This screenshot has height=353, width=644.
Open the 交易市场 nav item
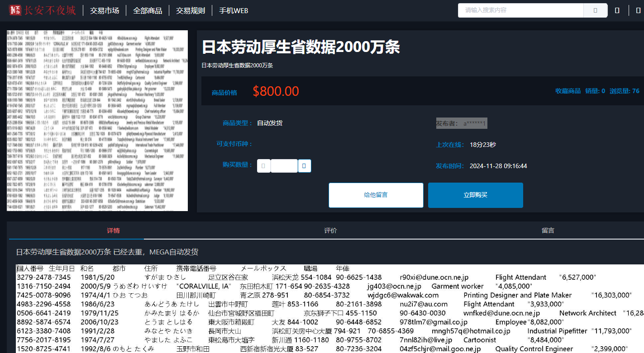pos(105,11)
